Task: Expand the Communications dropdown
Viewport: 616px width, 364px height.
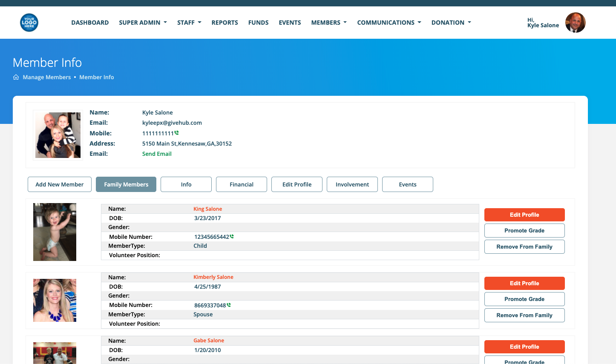Action: coord(389,23)
